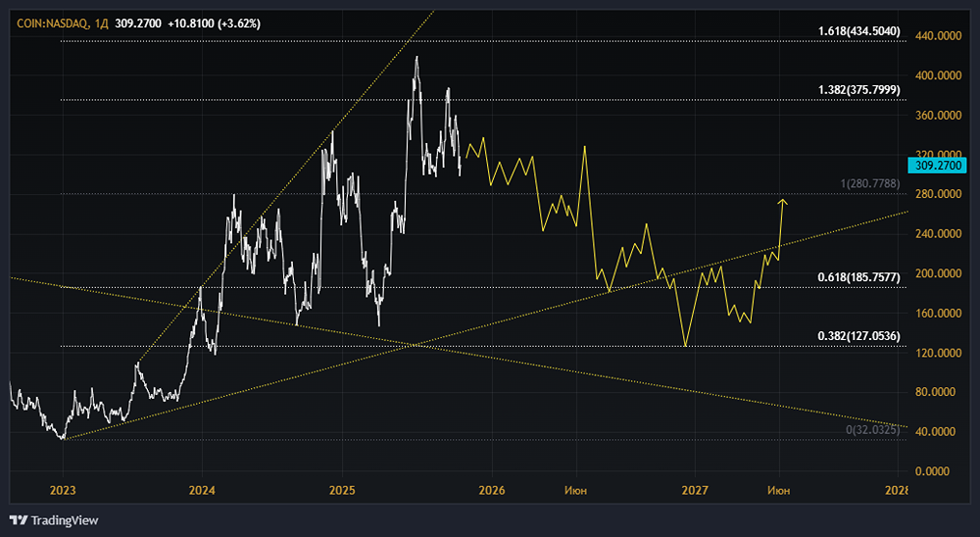The width and height of the screenshot is (980, 537).
Task: Click the 2023 time axis label
Action: point(63,490)
